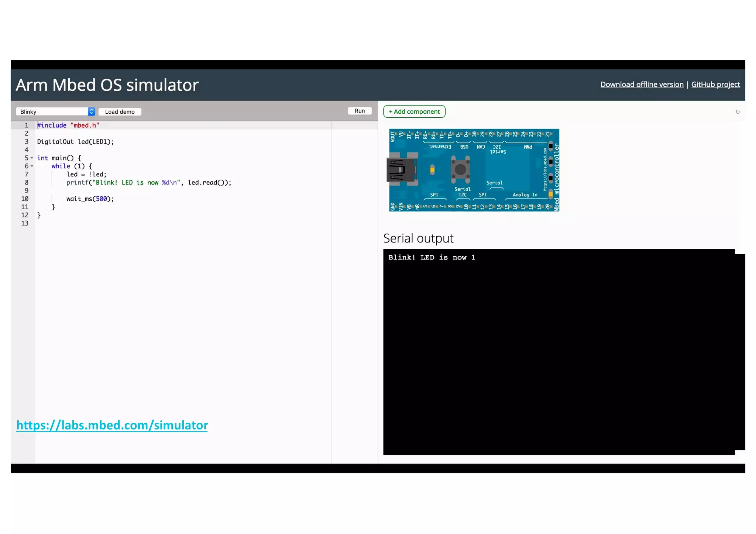Click the Ethernet label on board

tap(440, 147)
